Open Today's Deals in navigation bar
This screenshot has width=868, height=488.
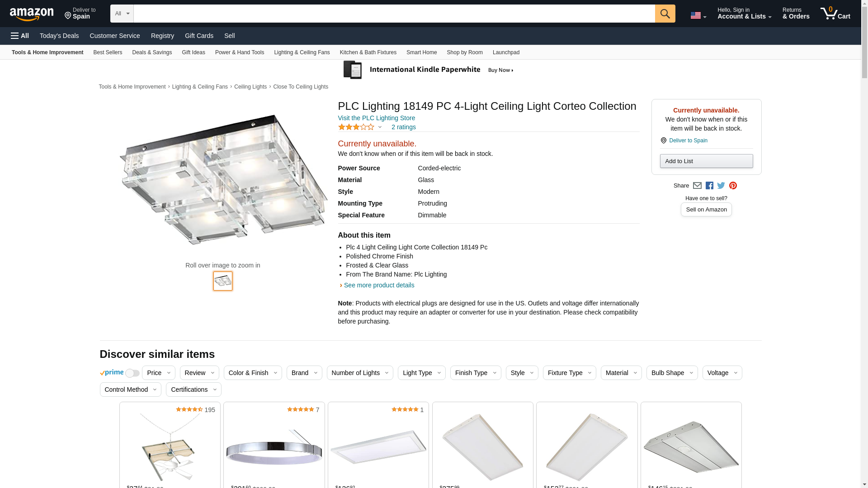pyautogui.click(x=59, y=36)
